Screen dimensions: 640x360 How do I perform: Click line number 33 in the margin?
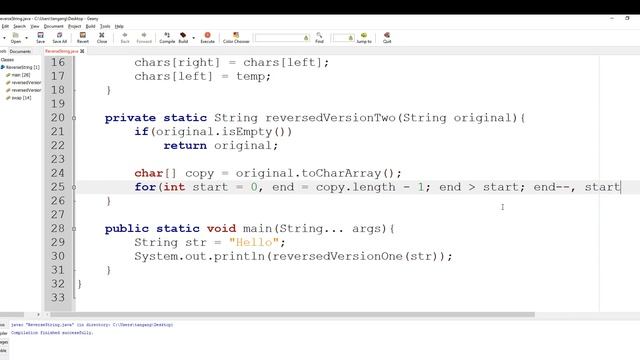[58, 298]
